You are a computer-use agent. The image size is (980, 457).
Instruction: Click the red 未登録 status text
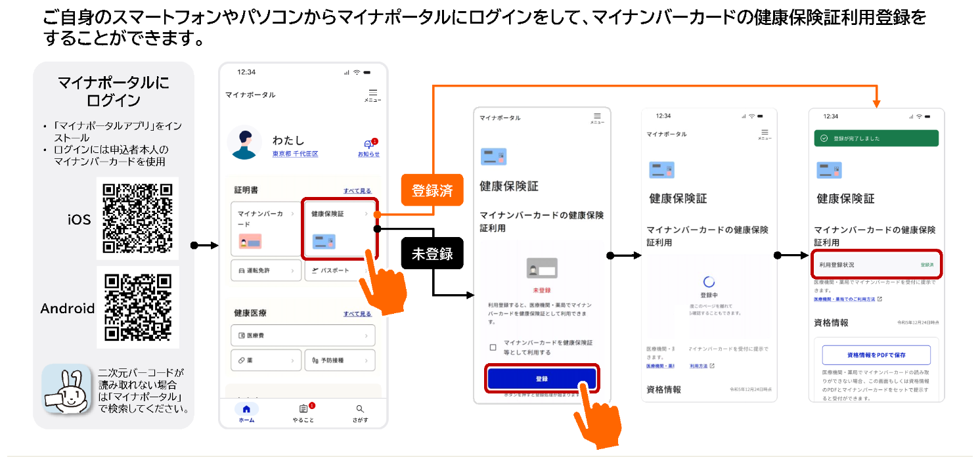[x=542, y=290]
